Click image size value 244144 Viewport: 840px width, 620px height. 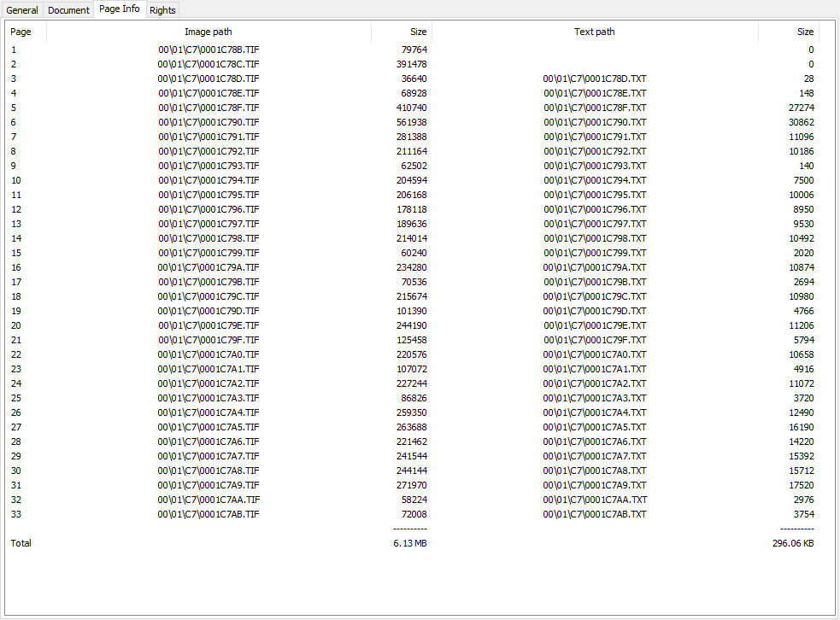click(x=411, y=471)
